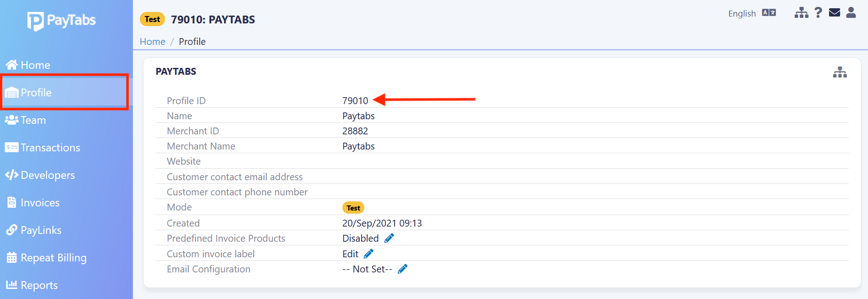Click the Merchant ID value 28882
Viewport: 868px width, 299px height.
pyautogui.click(x=355, y=131)
